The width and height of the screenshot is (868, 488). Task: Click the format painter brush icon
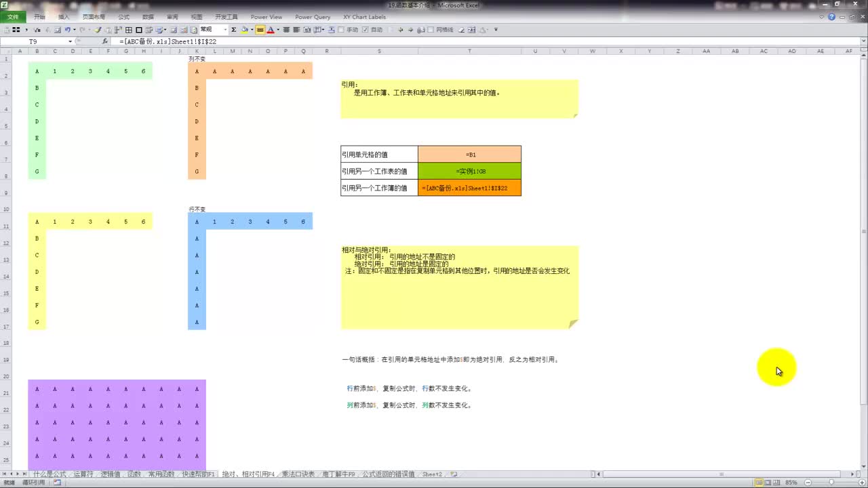(x=97, y=30)
